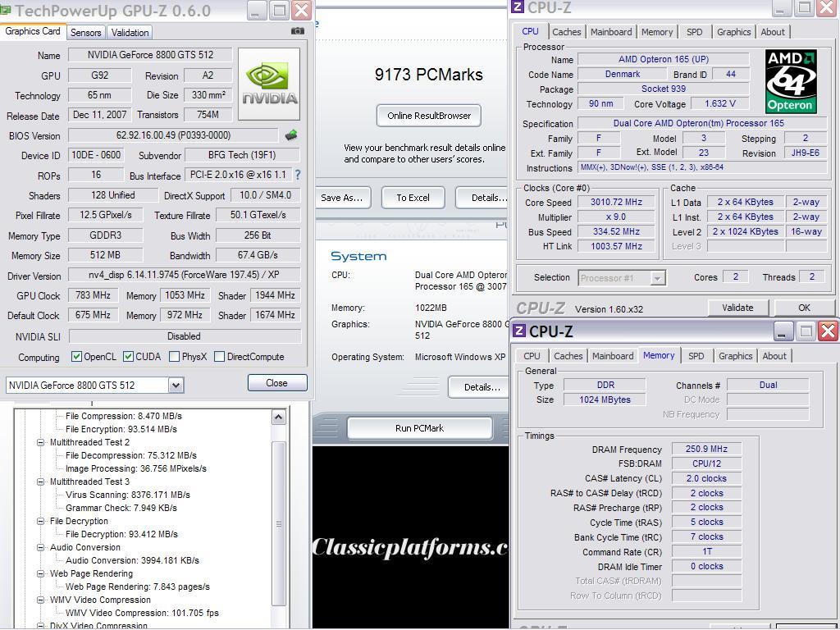840x630 pixels.
Task: Open About tab in lower CPU-Z window
Action: click(x=774, y=356)
